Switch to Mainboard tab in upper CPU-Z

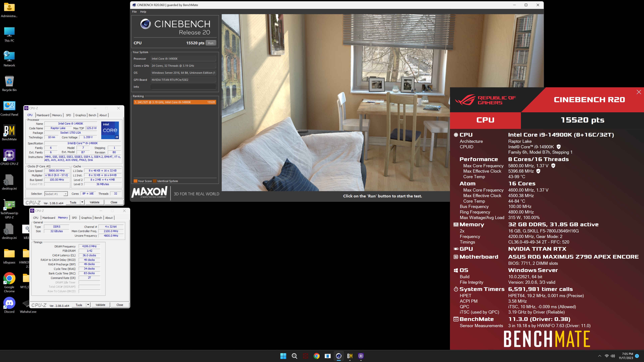[43, 115]
